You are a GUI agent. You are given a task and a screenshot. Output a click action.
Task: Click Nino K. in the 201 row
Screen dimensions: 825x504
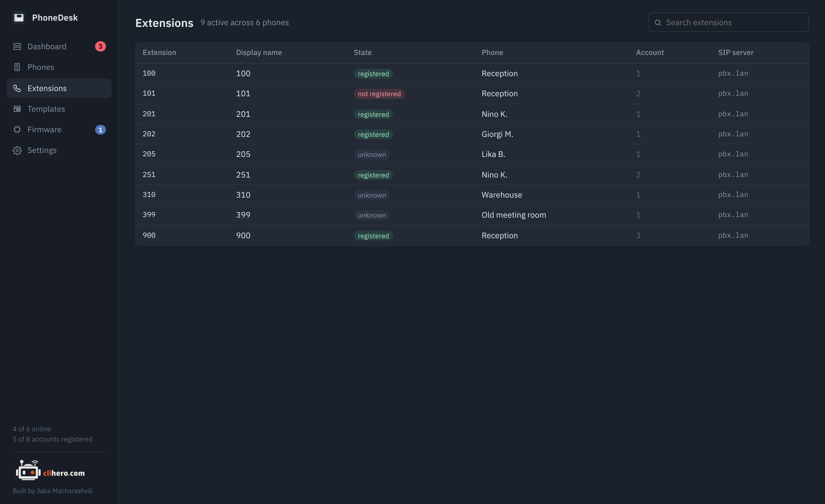click(494, 114)
